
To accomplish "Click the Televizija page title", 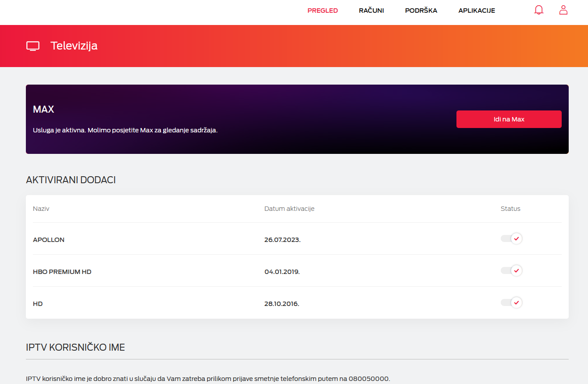I will point(74,46).
